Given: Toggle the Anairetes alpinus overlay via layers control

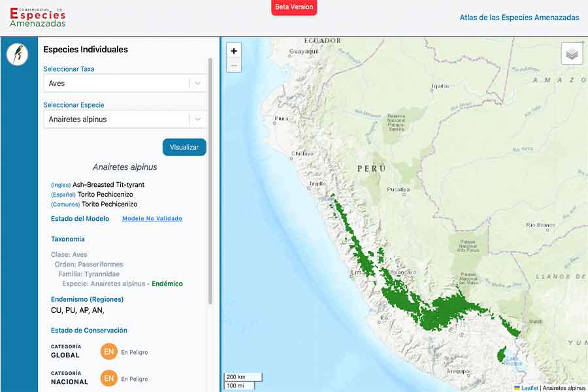Looking at the screenshot, I should [x=571, y=53].
